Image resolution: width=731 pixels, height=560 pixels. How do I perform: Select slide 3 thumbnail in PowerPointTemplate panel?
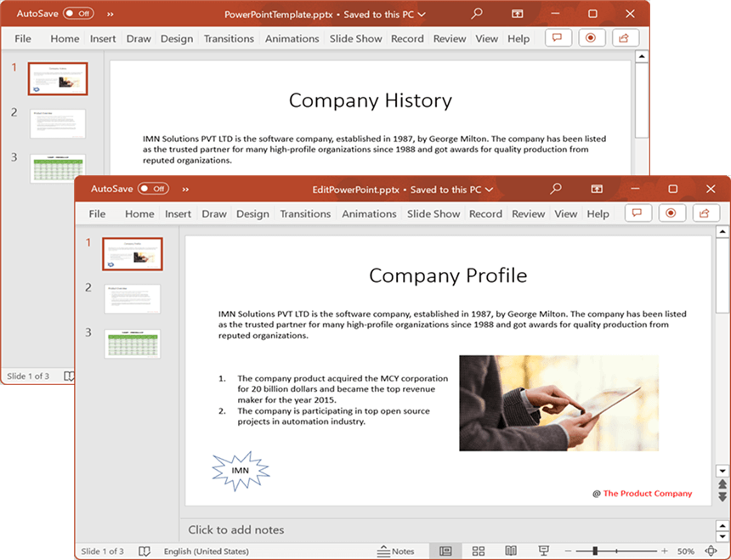[x=58, y=168]
